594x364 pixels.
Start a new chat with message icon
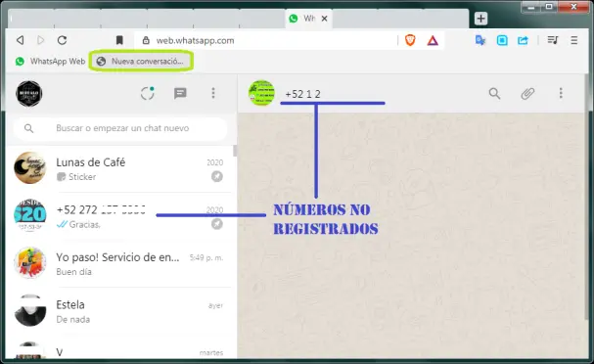(x=180, y=93)
